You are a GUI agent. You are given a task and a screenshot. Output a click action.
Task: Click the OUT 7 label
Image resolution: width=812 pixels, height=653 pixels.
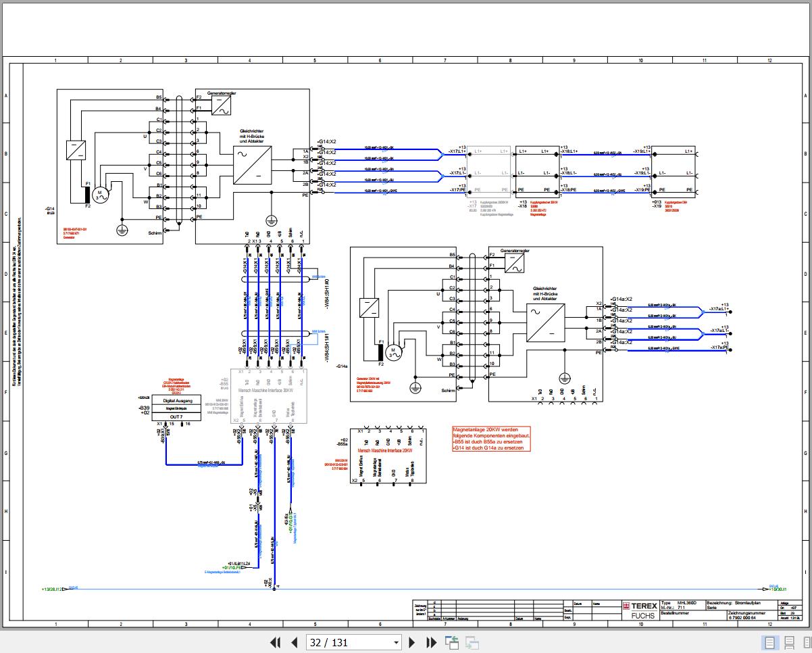(x=176, y=416)
